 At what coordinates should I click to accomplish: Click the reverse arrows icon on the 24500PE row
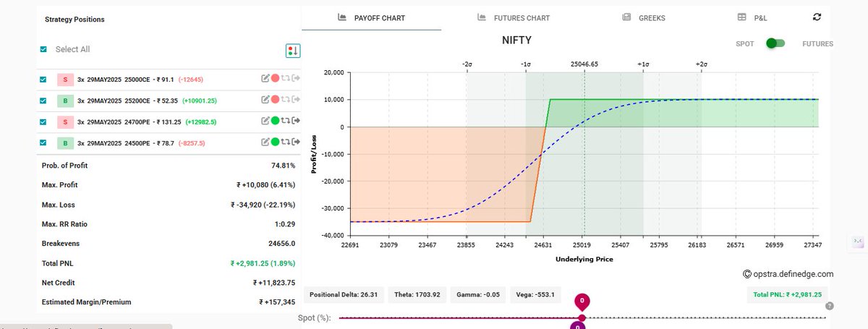pos(285,142)
